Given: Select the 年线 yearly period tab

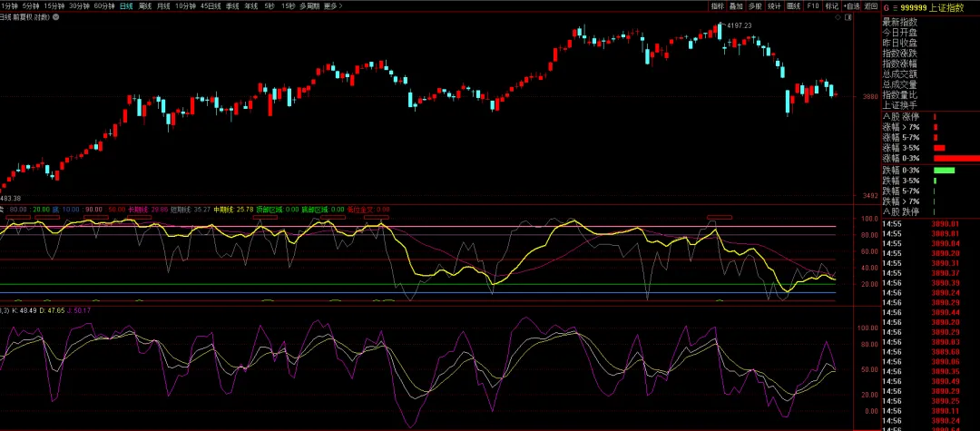Looking at the screenshot, I should click(x=251, y=5).
